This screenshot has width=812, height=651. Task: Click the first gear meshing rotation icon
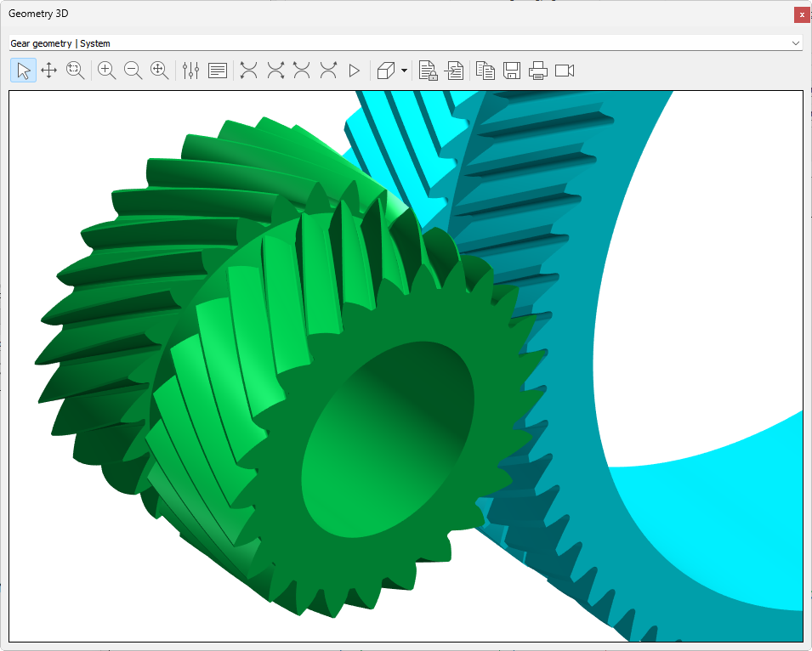[249, 71]
